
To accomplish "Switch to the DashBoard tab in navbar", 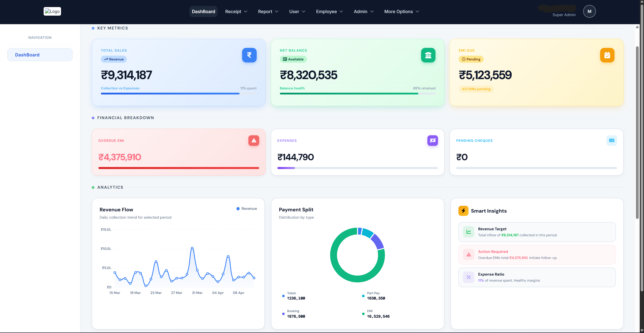I will coord(203,11).
